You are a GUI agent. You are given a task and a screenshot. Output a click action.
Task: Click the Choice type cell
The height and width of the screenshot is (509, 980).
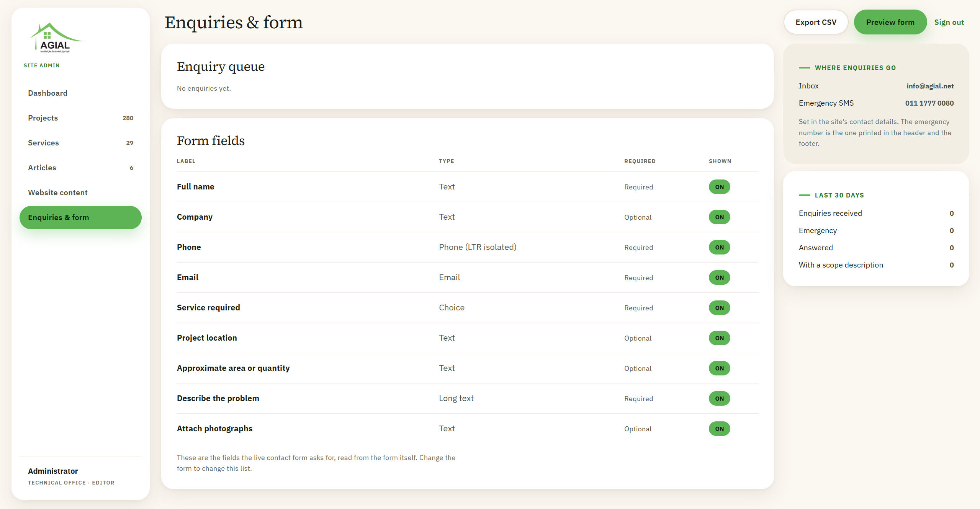click(452, 308)
